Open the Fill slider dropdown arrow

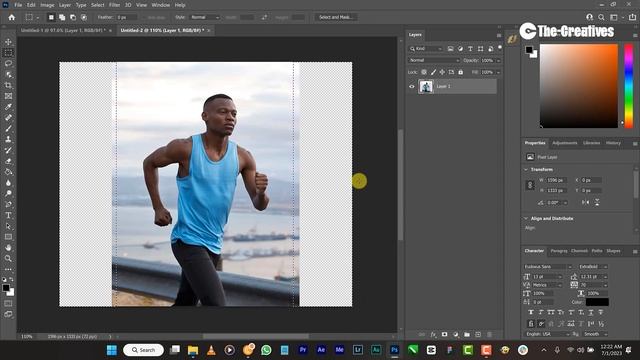coord(498,72)
